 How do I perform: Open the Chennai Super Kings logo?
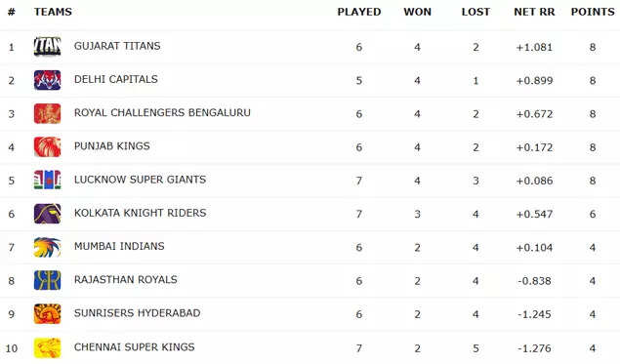48,347
